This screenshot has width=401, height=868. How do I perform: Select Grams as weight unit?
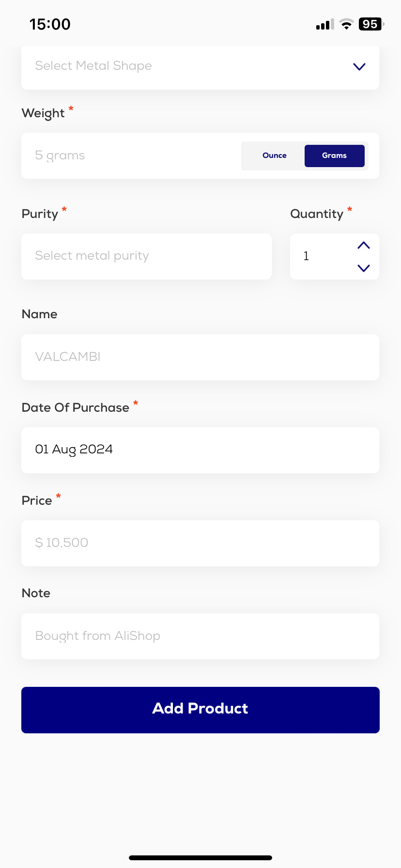[334, 155]
